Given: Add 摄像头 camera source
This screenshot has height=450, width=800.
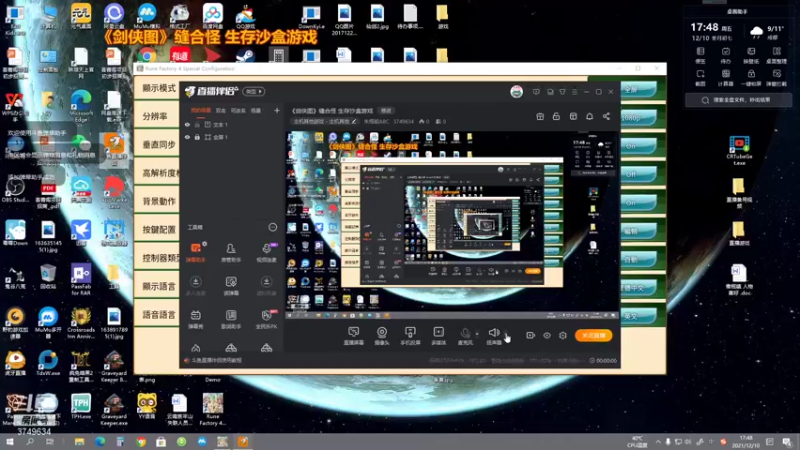Looking at the screenshot, I should pos(382,336).
